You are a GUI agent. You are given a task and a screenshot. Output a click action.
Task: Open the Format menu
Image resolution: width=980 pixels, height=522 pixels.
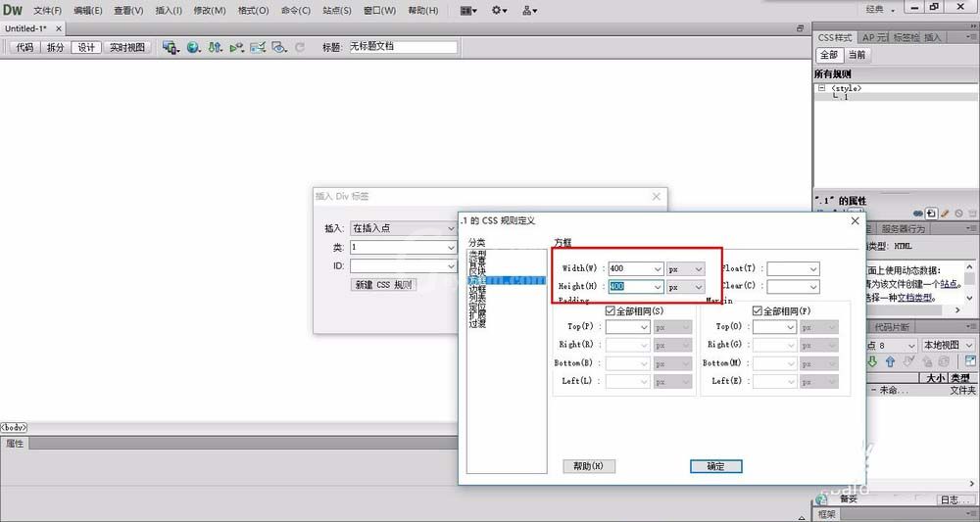pyautogui.click(x=254, y=11)
